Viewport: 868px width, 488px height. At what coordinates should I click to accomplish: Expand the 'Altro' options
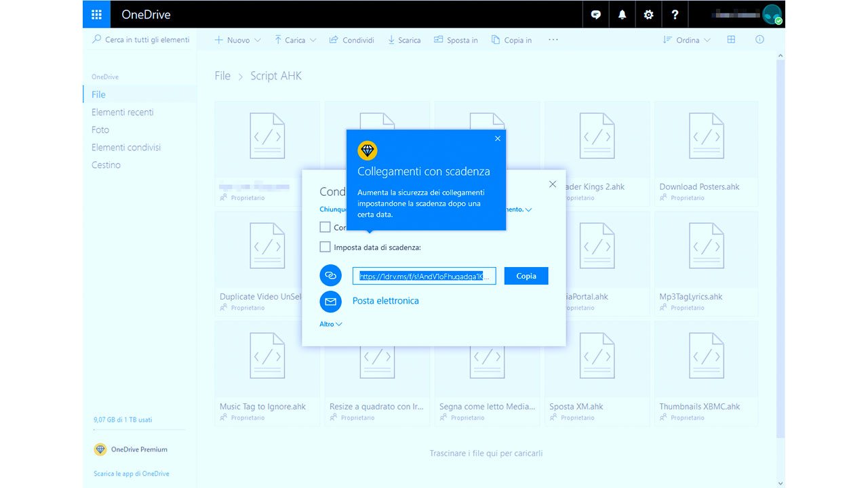point(331,324)
